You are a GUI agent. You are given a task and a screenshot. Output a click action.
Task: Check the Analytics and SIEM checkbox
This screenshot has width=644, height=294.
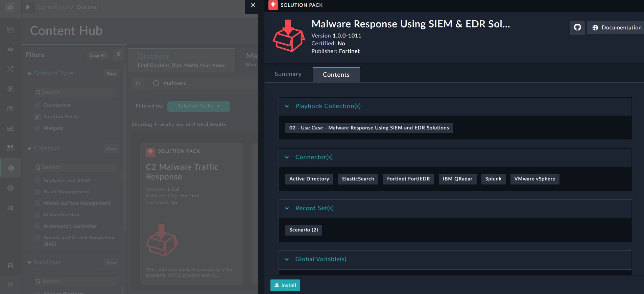(x=38, y=181)
